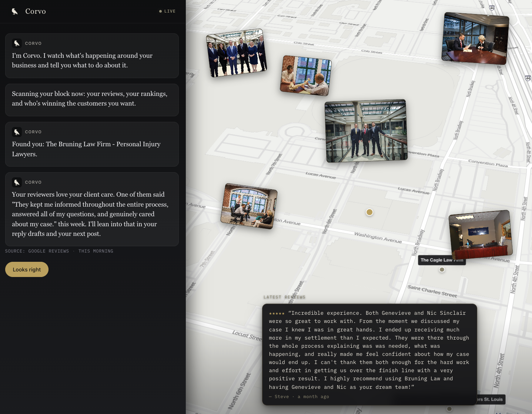Image resolution: width=532 pixels, height=414 pixels.
Task: Click "Scanning your block now" message
Action: click(x=92, y=100)
